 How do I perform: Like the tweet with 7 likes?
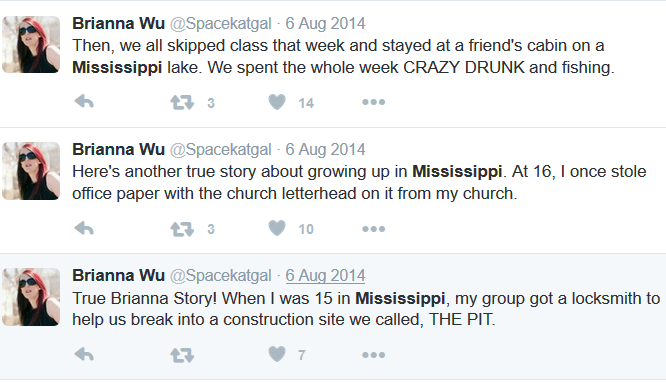(277, 354)
